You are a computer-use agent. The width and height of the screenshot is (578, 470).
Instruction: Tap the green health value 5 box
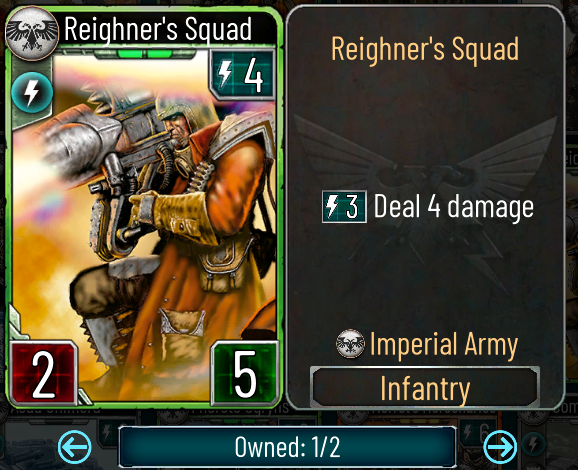(245, 373)
